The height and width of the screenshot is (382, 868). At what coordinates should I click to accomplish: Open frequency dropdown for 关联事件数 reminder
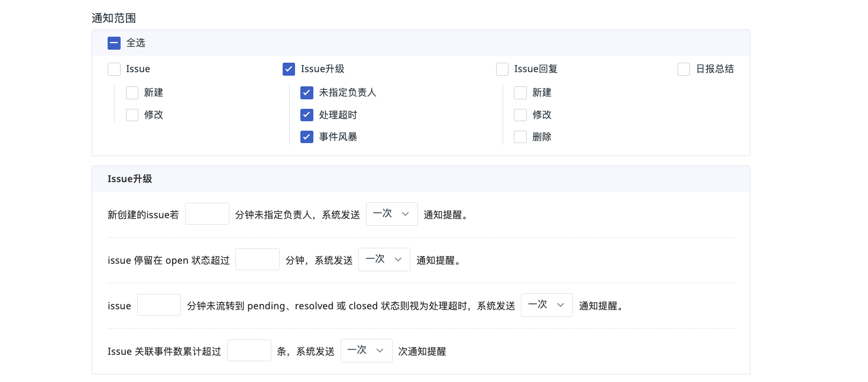tap(366, 351)
